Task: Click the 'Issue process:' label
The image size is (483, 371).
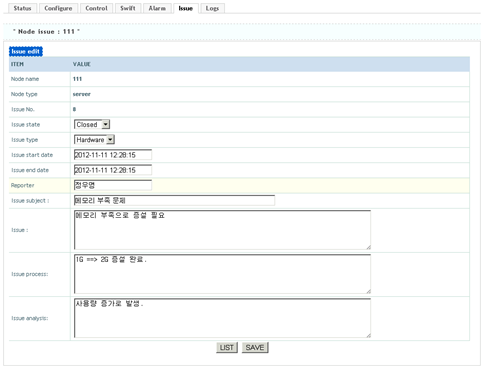Action: tap(30, 274)
